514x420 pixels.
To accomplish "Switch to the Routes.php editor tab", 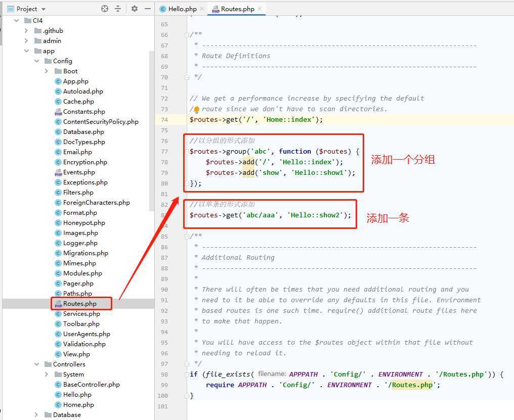I will tap(238, 9).
